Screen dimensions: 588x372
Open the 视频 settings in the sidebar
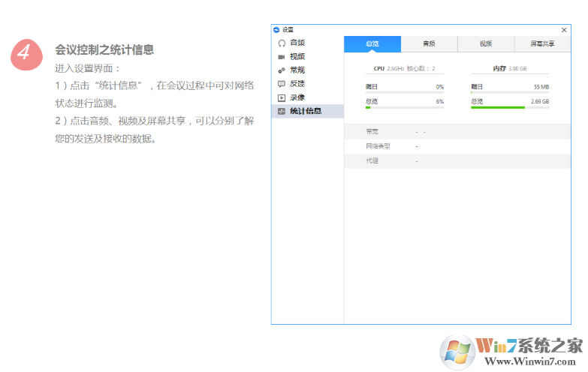(x=307, y=57)
